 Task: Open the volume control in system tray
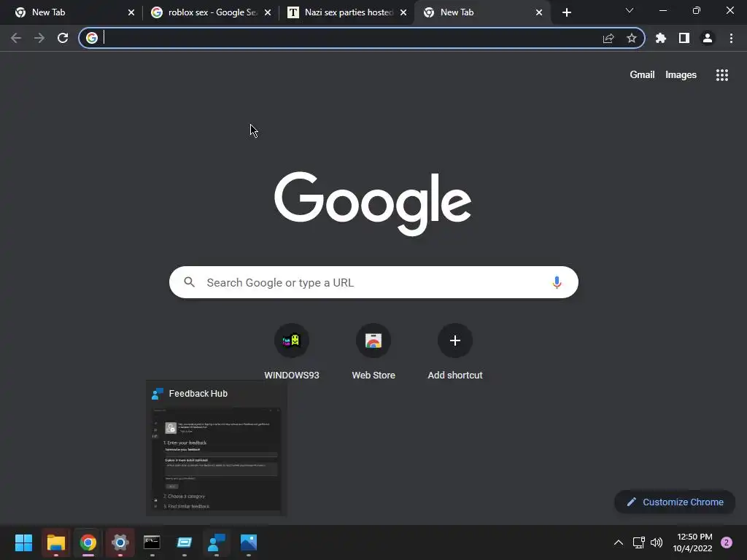657,542
